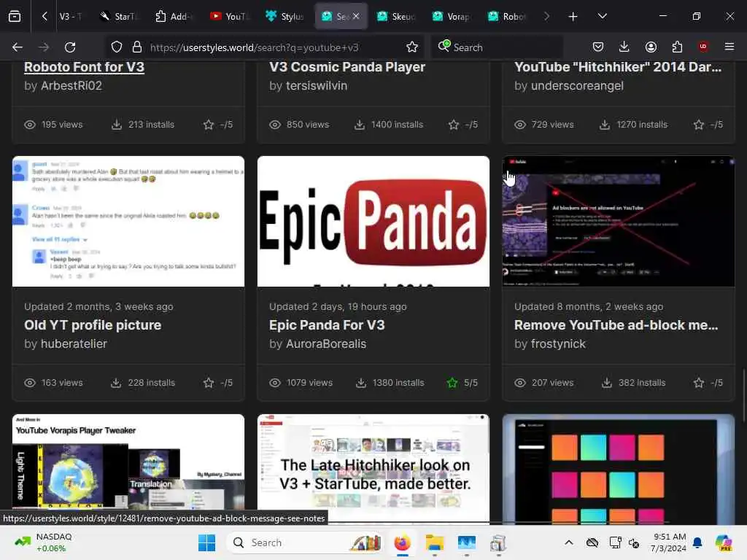Image resolution: width=747 pixels, height=560 pixels.
Task: Click install icon beside 1380 installs
Action: point(361,383)
